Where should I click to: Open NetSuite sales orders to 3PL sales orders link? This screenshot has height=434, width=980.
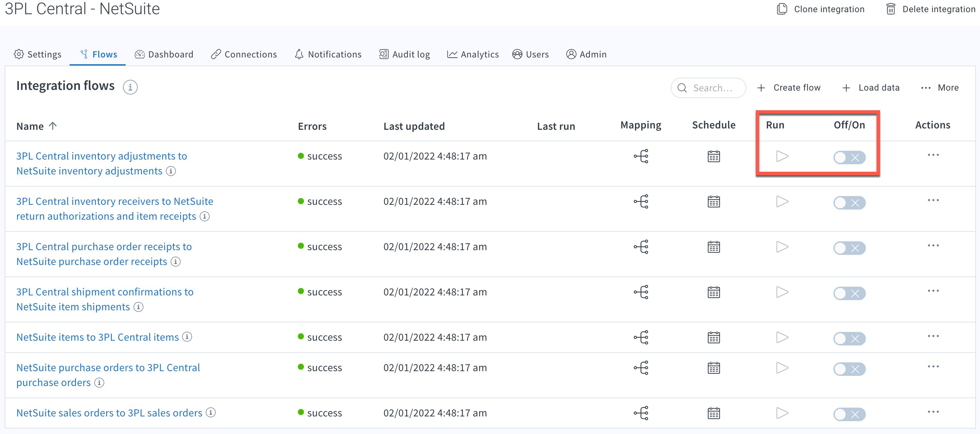109,413
